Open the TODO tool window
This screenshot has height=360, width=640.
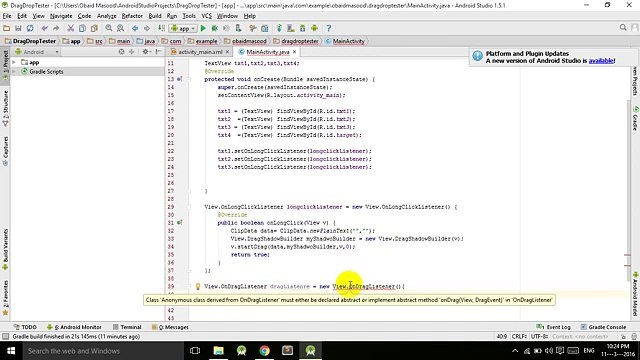(x=25, y=327)
